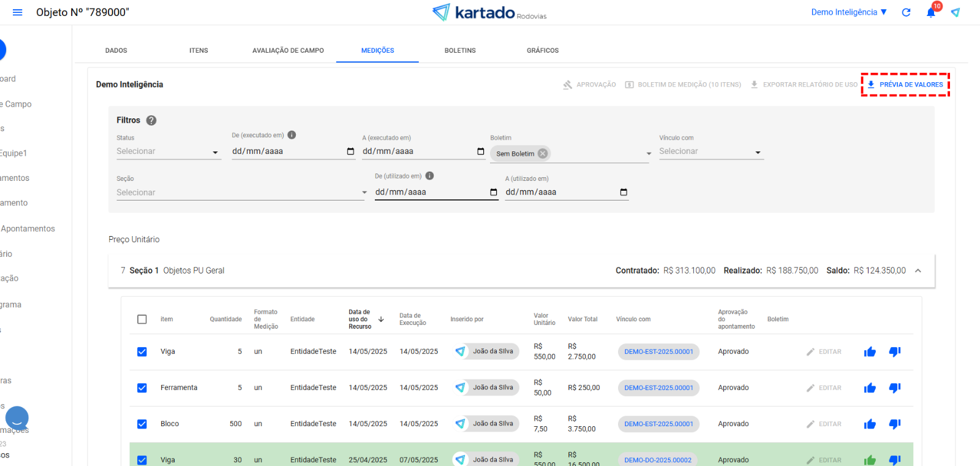Open the Vínculo com dropdown
The width and height of the screenshot is (980, 466).
click(x=710, y=151)
